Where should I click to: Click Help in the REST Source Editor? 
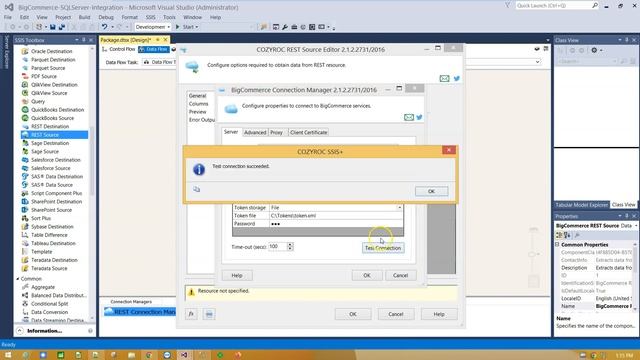439,314
